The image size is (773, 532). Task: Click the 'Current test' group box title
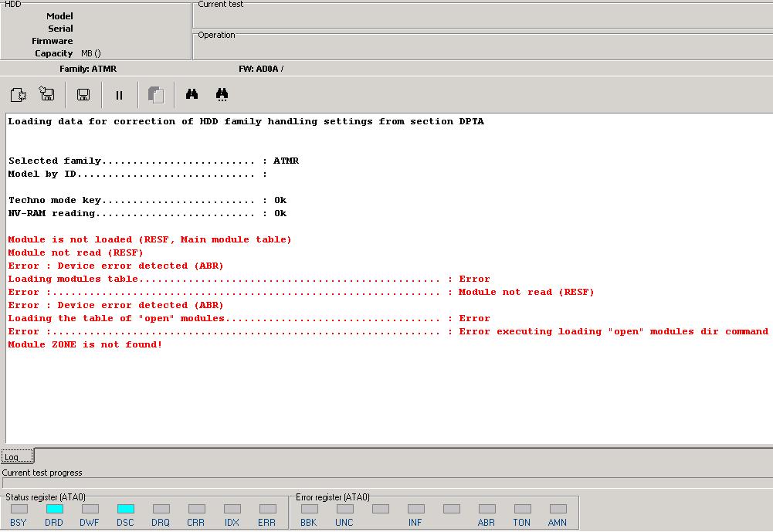[x=220, y=4]
